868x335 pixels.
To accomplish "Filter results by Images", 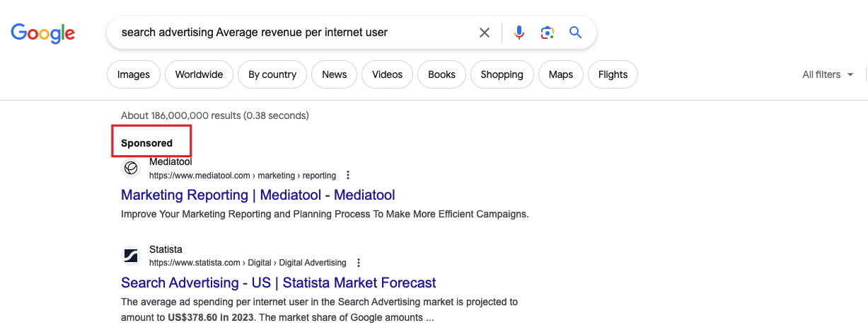I will [134, 74].
